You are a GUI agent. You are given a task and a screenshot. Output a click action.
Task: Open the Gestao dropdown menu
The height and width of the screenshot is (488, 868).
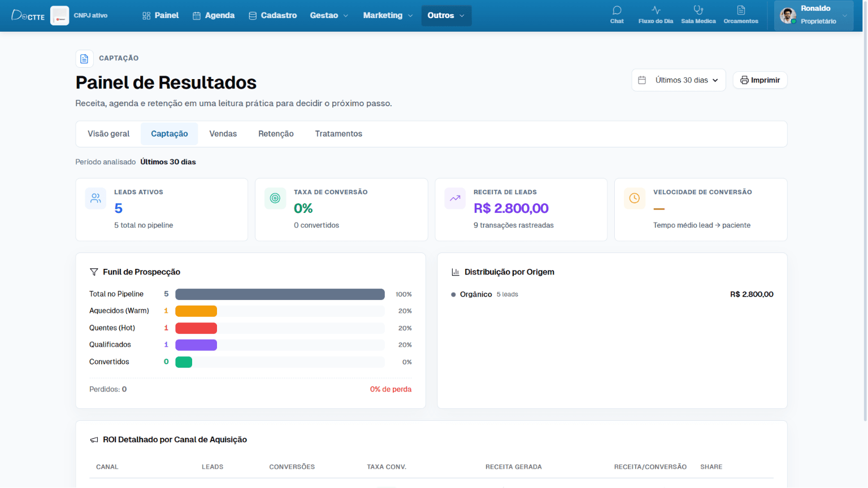point(329,15)
